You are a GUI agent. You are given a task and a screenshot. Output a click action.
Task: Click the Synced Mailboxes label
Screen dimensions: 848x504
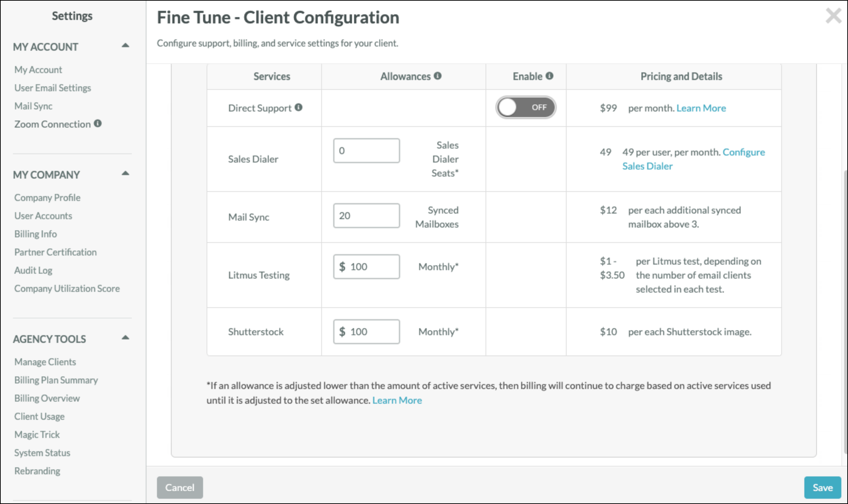pos(437,217)
